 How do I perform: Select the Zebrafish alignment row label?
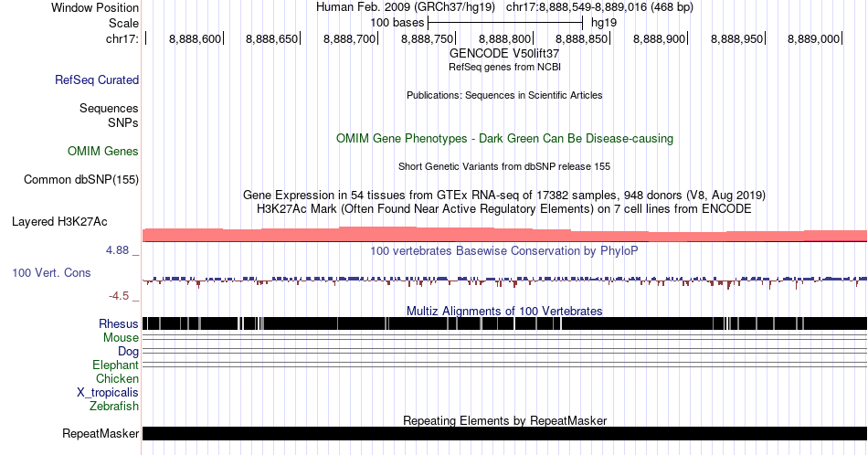coord(114,406)
